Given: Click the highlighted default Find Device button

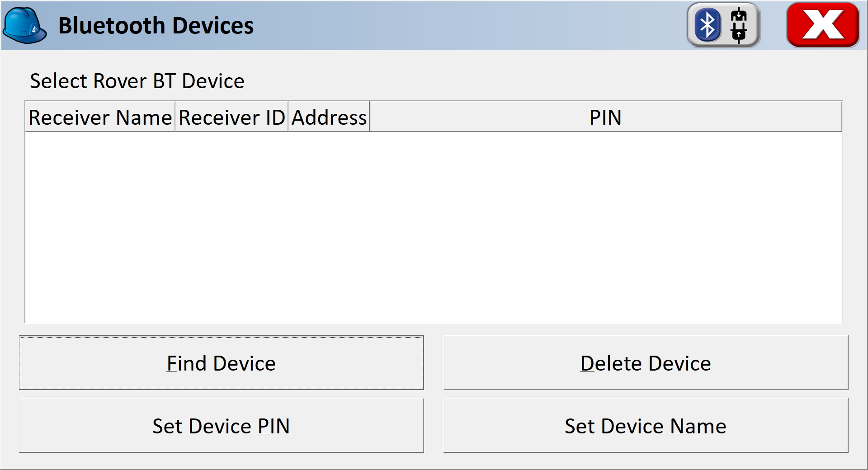Looking at the screenshot, I should point(221,363).
